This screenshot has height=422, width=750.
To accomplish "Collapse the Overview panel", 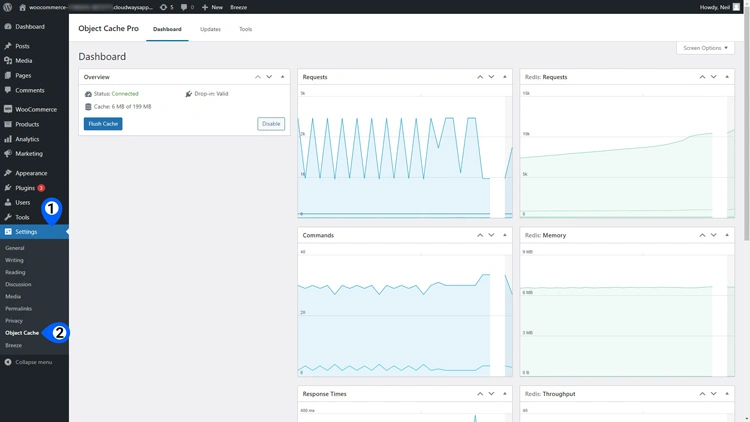I will tap(283, 77).
